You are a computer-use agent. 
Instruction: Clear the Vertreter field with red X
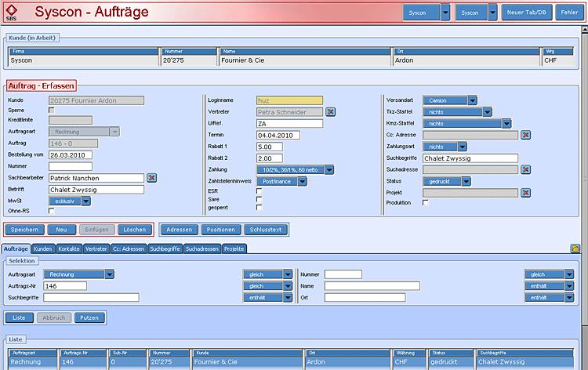click(331, 112)
